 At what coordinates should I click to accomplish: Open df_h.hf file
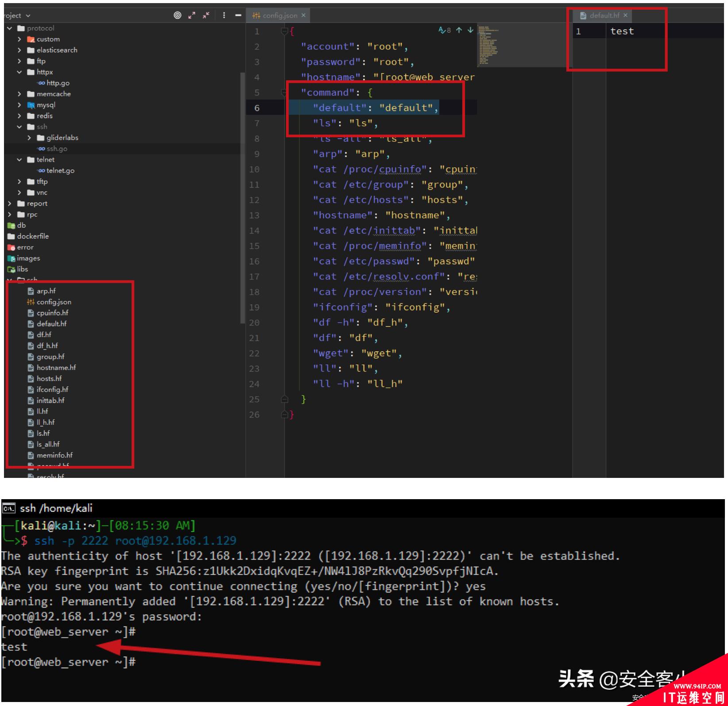click(x=43, y=345)
